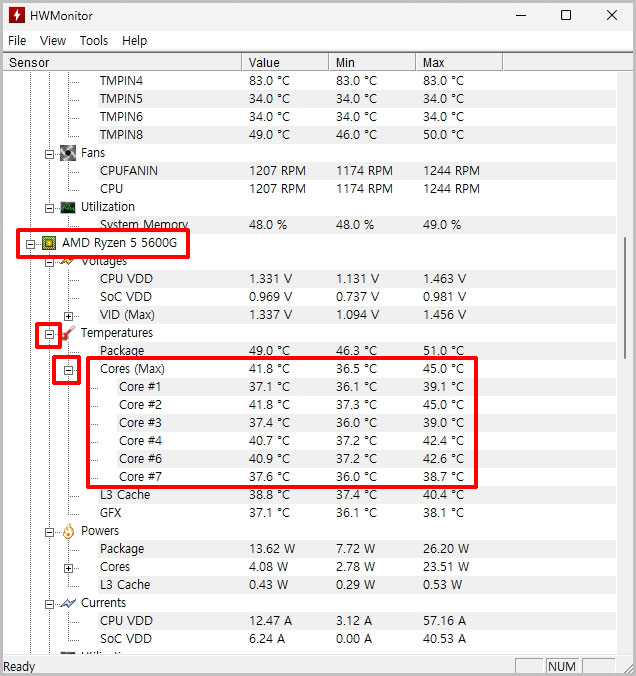Select the Core #1 temperature row
Image resolution: width=636 pixels, height=676 pixels.
click(366, 387)
